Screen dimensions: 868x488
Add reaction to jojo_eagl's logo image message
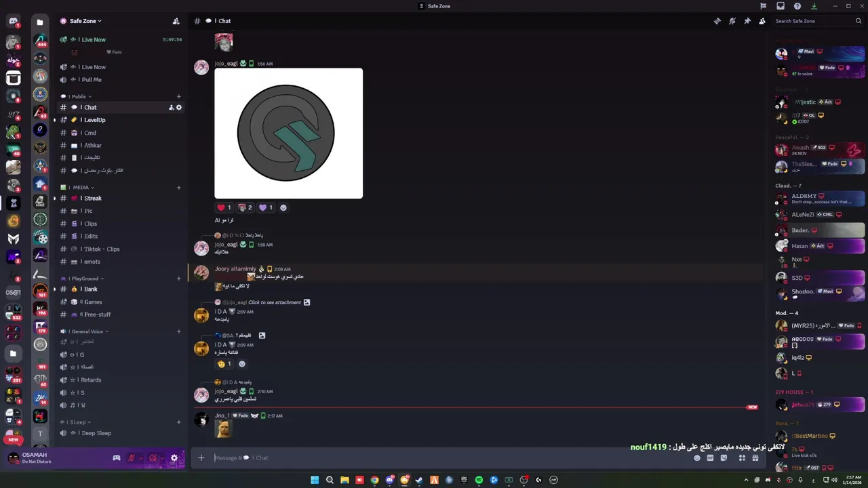(x=283, y=207)
